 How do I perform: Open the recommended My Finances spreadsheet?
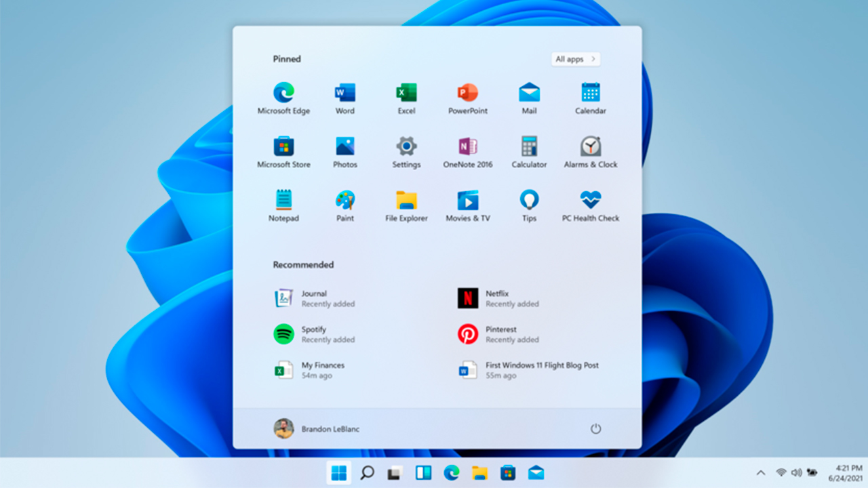[322, 369]
